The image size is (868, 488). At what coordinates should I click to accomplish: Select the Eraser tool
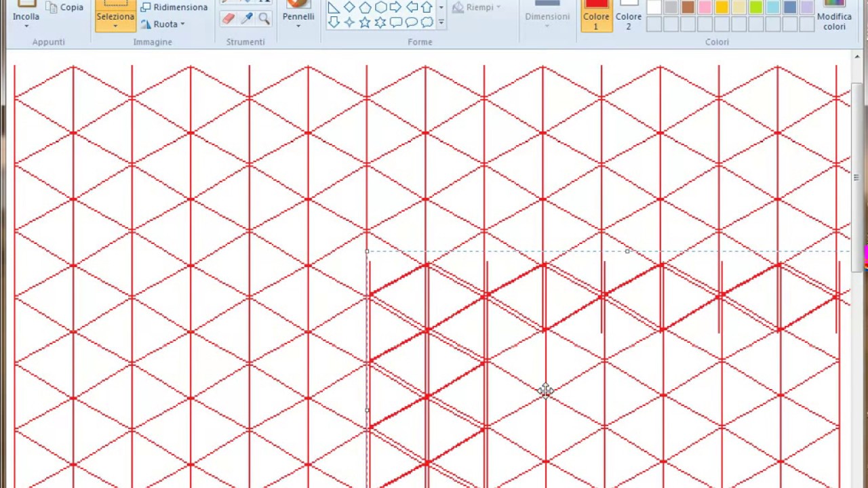(229, 18)
